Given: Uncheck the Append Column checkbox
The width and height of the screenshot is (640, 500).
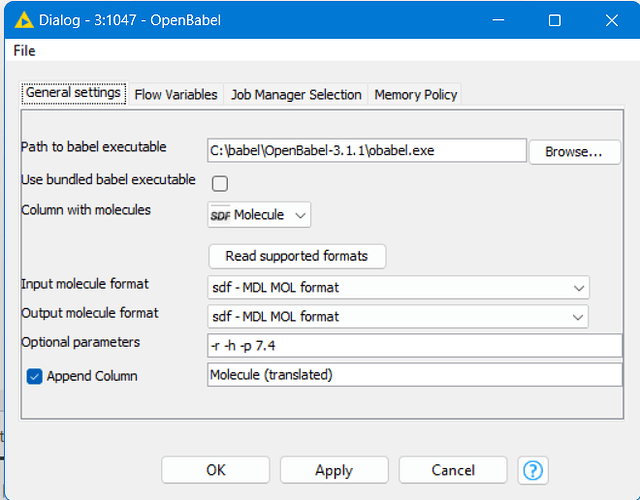Looking at the screenshot, I should (34, 376).
